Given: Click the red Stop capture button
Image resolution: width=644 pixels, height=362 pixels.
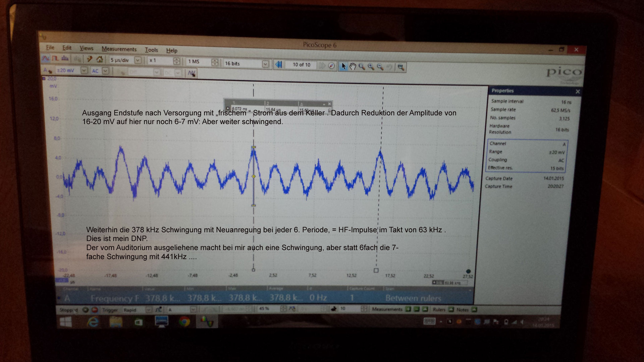Looking at the screenshot, I should [95, 310].
